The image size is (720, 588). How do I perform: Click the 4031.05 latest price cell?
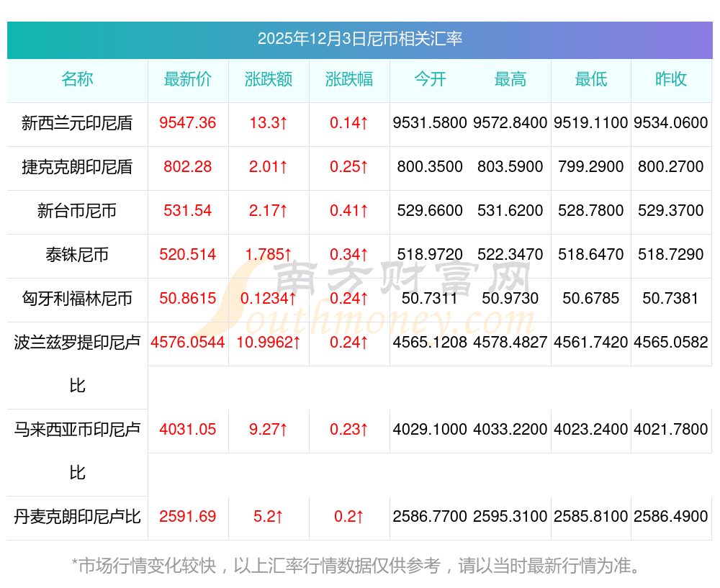tap(188, 429)
